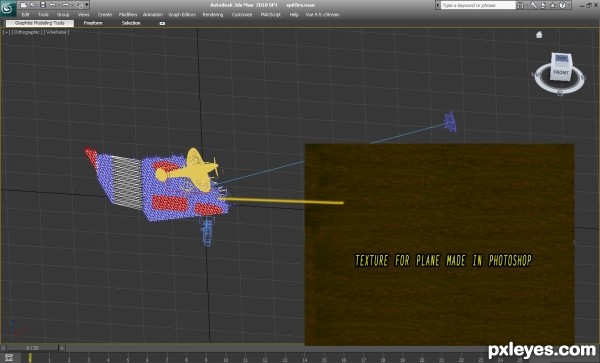The height and width of the screenshot is (363, 600).
Task: Select the Freeform ribbon tab
Action: [93, 23]
